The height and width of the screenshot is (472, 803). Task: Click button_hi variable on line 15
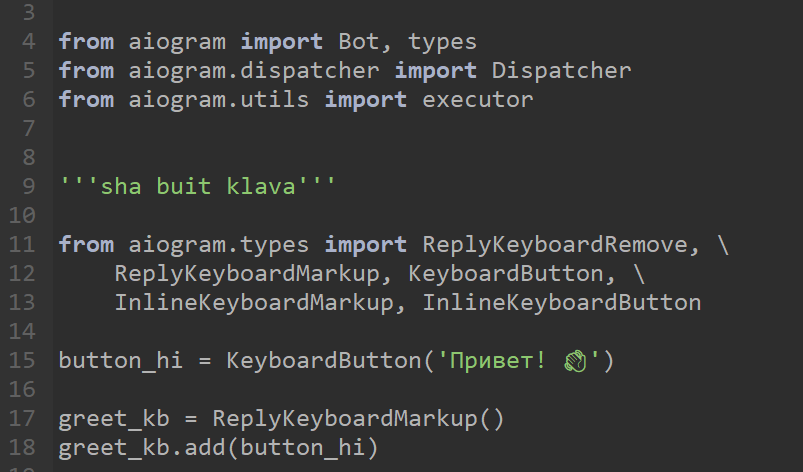pos(121,361)
